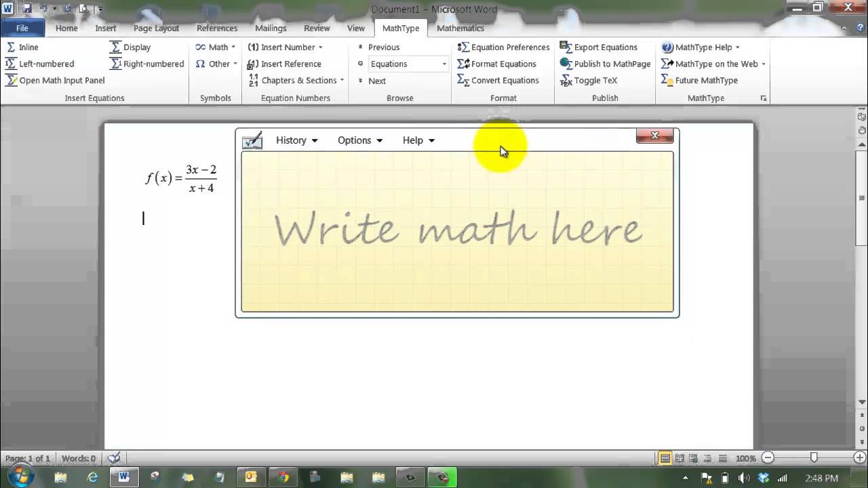Insert a Right-numbered equation
The width and height of the screenshot is (868, 488).
(146, 64)
